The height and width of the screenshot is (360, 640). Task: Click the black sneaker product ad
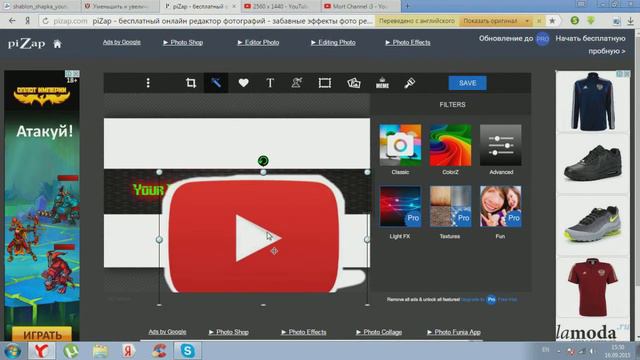[593, 162]
